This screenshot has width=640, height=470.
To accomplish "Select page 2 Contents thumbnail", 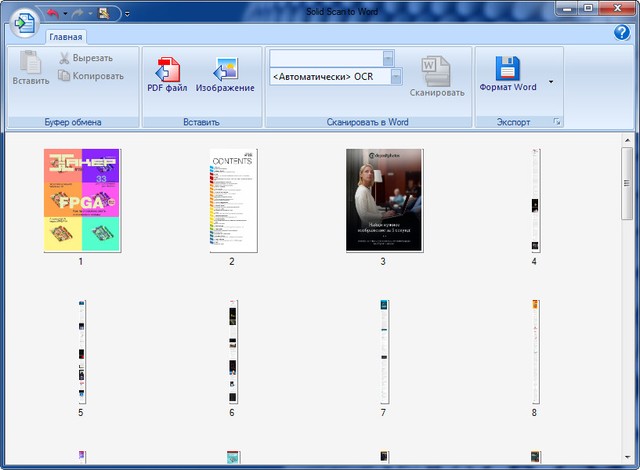I will (232, 200).
